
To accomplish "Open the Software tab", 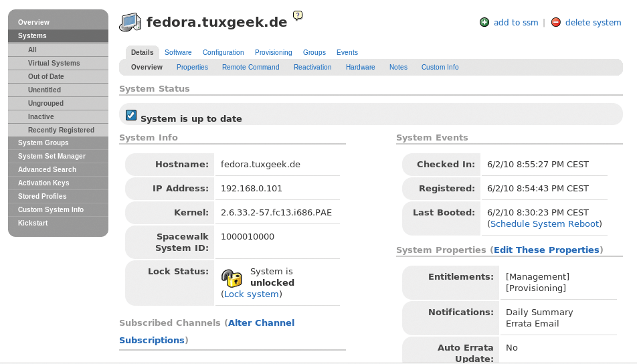I will 178,52.
